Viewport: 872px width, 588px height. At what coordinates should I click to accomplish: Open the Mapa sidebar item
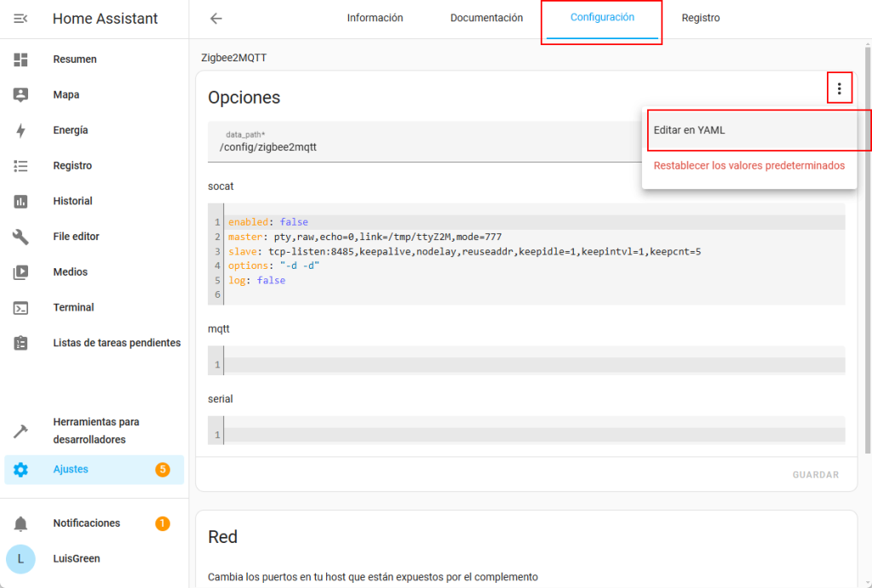(66, 95)
